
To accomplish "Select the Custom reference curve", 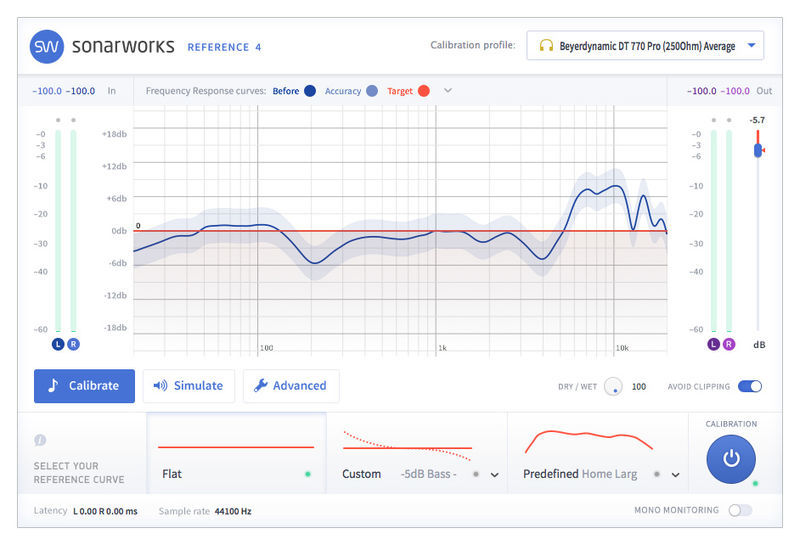I will [417, 453].
